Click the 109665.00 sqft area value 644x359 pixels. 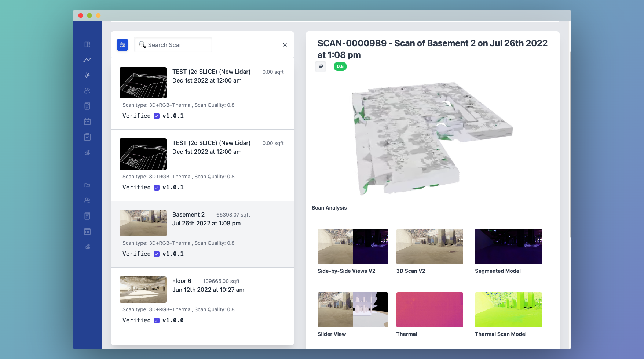pyautogui.click(x=221, y=281)
